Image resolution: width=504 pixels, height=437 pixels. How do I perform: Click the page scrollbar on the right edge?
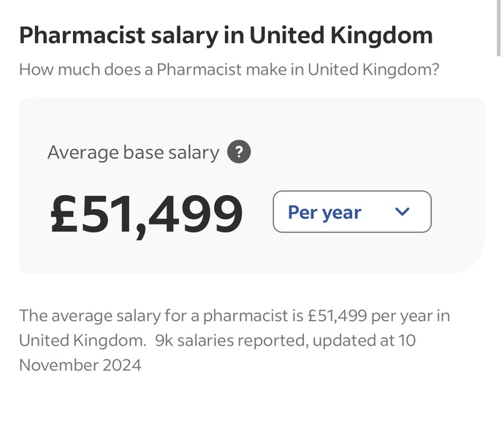tap(499, 29)
